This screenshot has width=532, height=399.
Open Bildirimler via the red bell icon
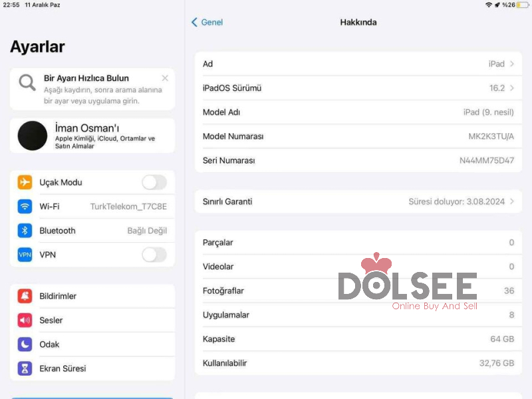click(25, 296)
